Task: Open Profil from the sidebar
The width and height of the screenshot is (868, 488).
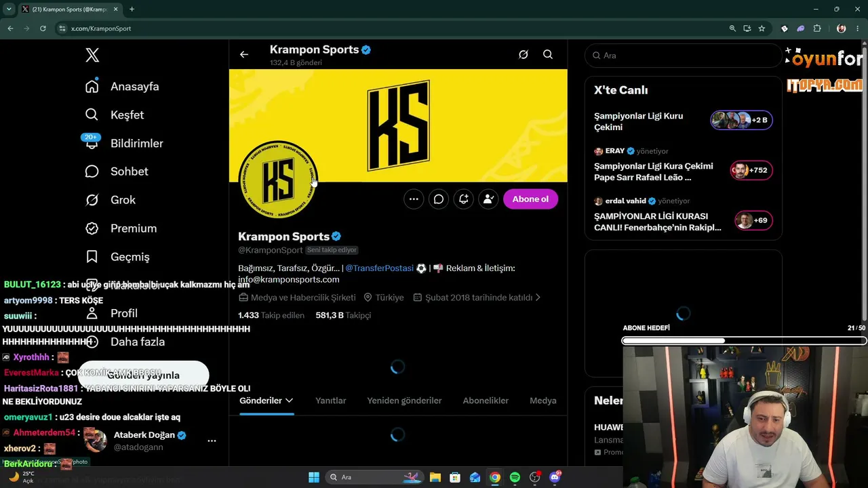Action: (x=111, y=313)
